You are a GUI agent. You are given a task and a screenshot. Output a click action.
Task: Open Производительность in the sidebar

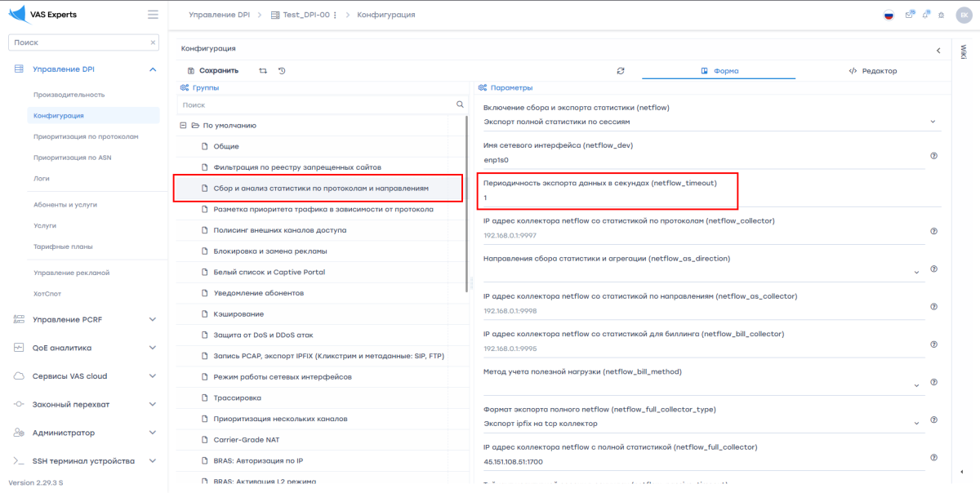pos(69,95)
